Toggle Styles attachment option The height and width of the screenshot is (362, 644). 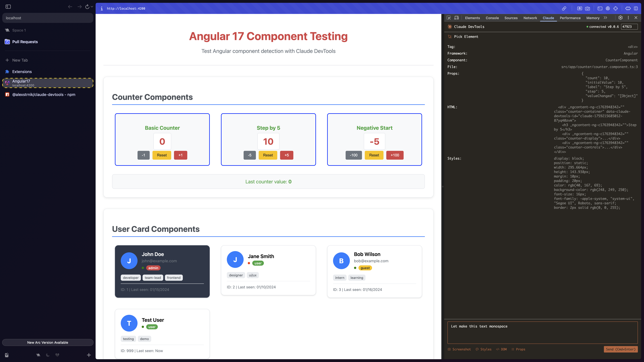tap(484, 349)
